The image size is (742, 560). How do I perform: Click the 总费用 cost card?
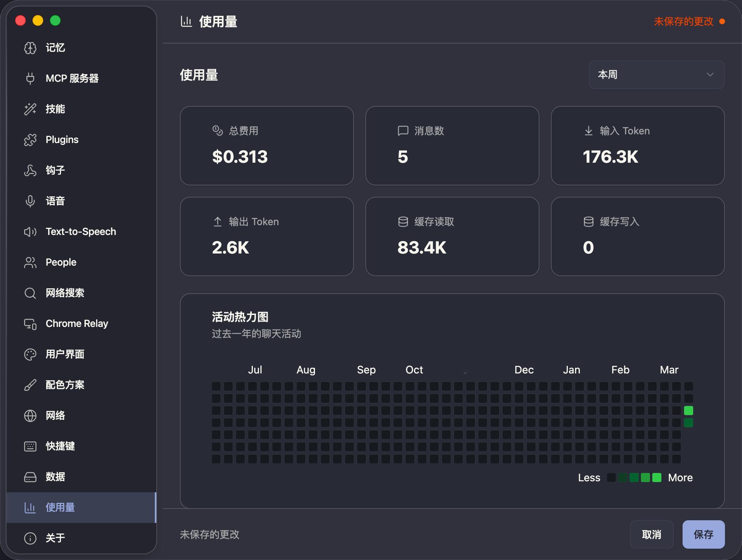(x=267, y=146)
